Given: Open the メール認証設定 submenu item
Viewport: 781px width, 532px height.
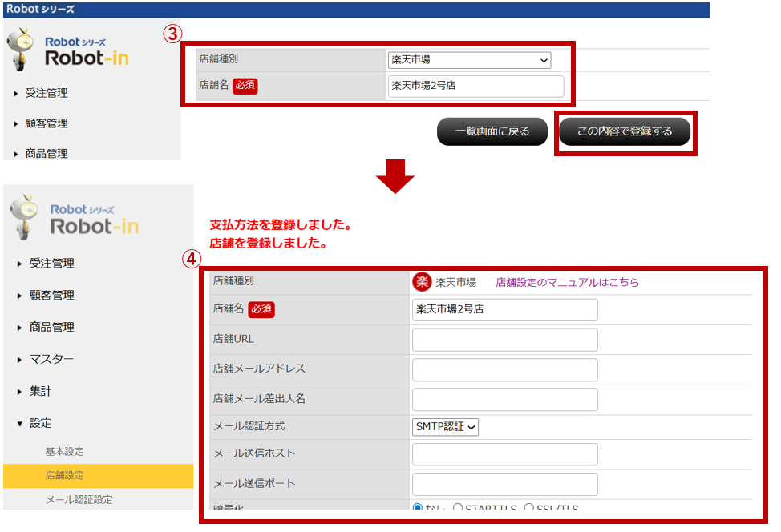Looking at the screenshot, I should tap(79, 500).
